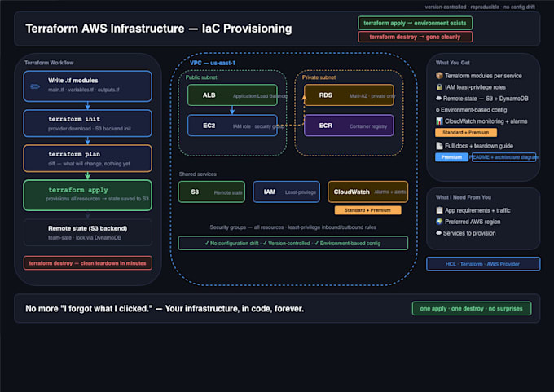Click the Public subnet label
Viewport: 554px width, 392px height.
(201, 77)
